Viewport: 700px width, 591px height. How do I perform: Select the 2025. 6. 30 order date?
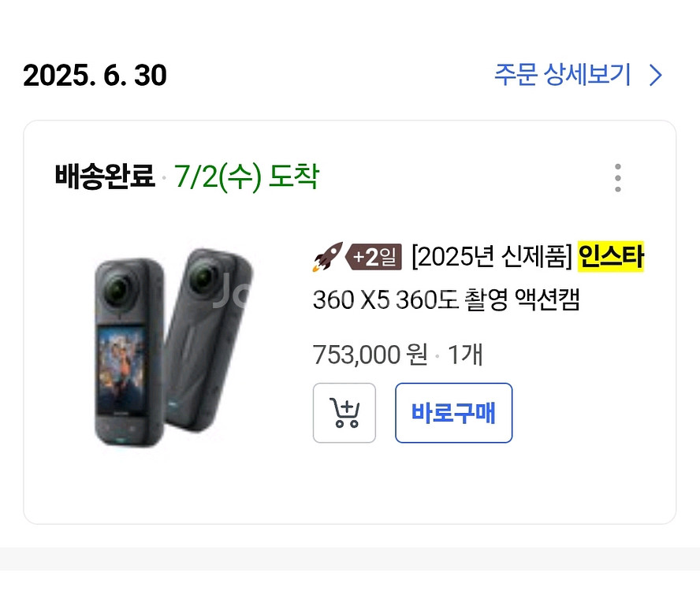click(95, 76)
